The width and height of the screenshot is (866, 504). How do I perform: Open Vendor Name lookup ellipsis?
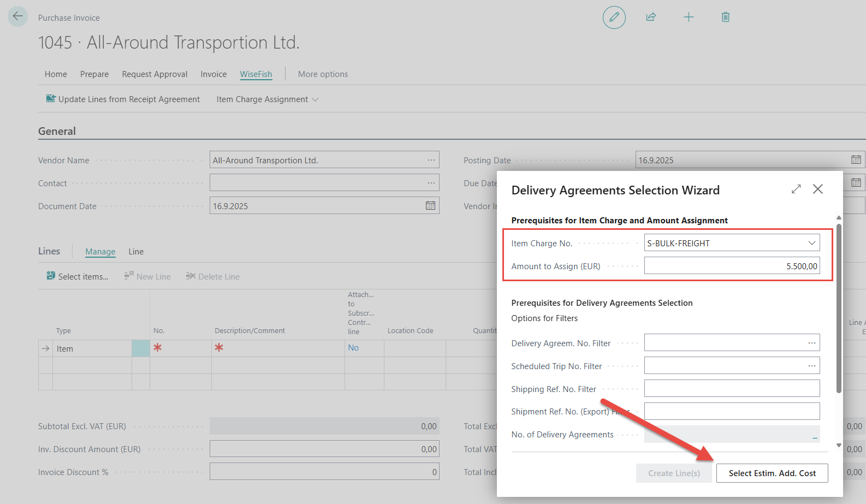tap(431, 160)
